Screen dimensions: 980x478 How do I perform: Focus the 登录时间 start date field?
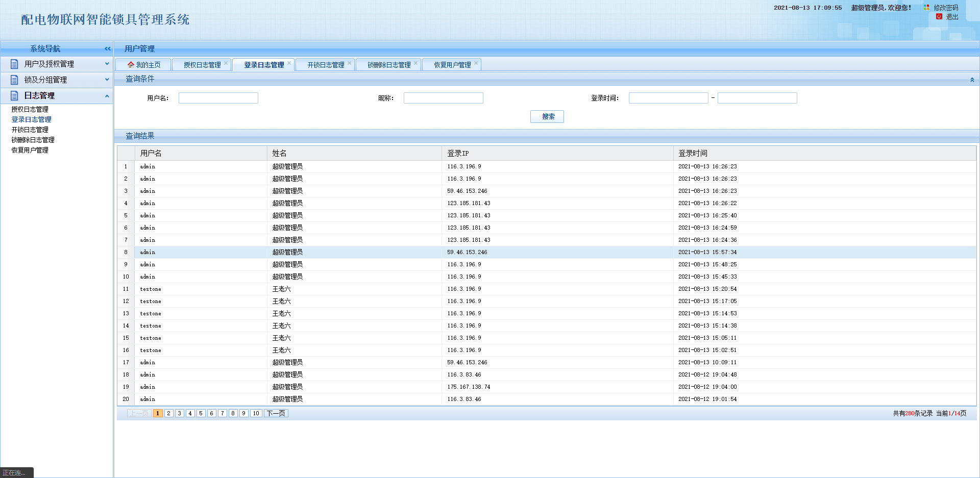tap(669, 98)
